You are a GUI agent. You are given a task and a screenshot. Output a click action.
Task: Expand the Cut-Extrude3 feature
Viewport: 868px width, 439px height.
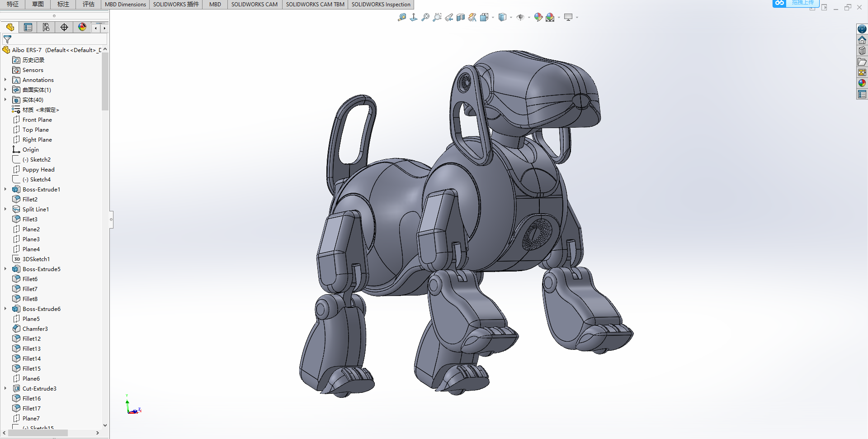pos(5,388)
